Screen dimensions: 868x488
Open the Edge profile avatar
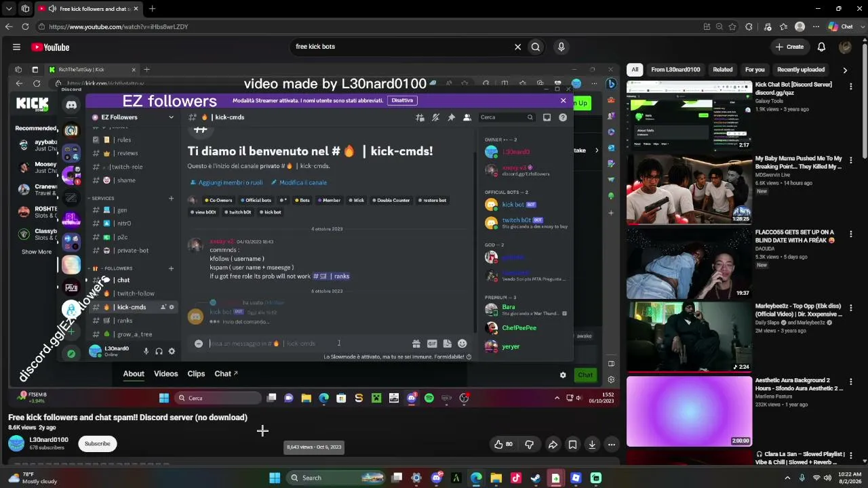[800, 26]
